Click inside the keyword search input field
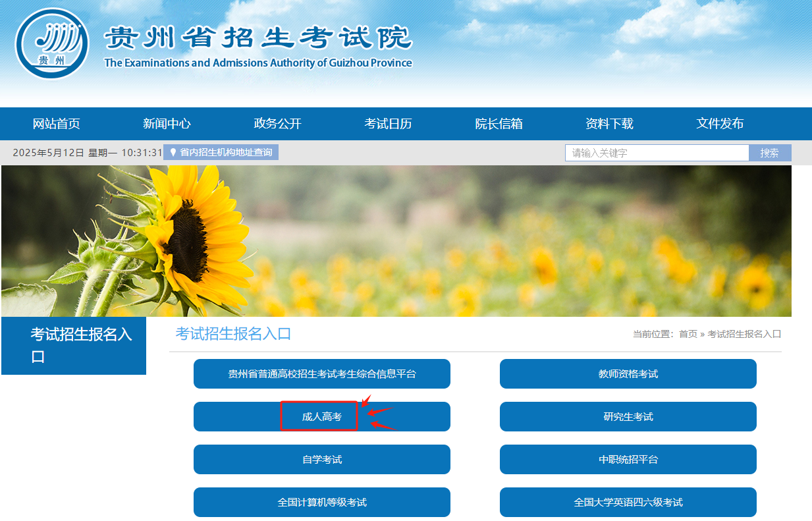Screen dimensions: 812x521 [x=657, y=152]
